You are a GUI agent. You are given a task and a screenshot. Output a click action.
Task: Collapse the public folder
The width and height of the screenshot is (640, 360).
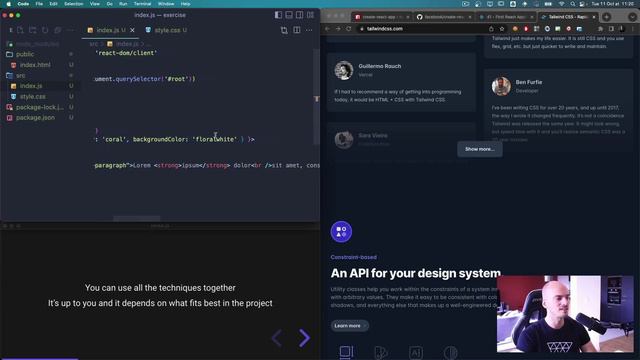tap(25, 54)
